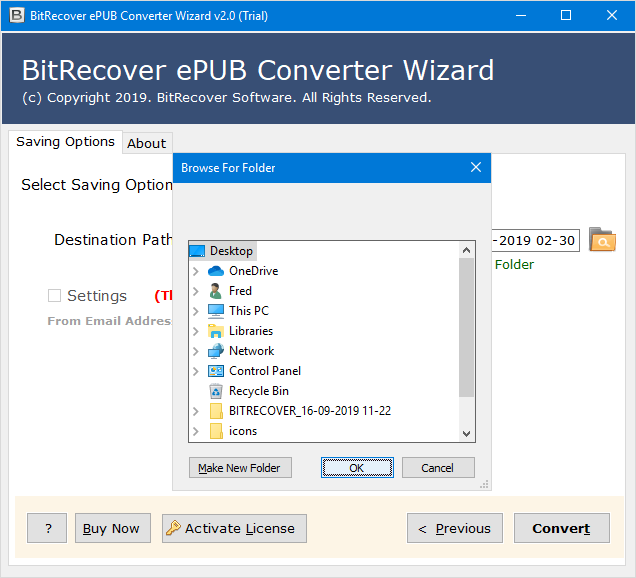Expand the OneDrive tree node
636x578 pixels.
click(x=196, y=271)
